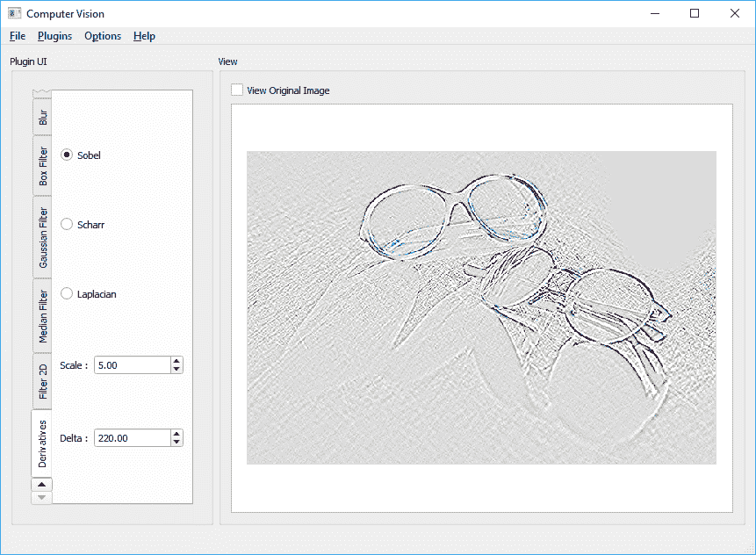
Task: Choose the Laplacian radio button
Action: (x=67, y=294)
